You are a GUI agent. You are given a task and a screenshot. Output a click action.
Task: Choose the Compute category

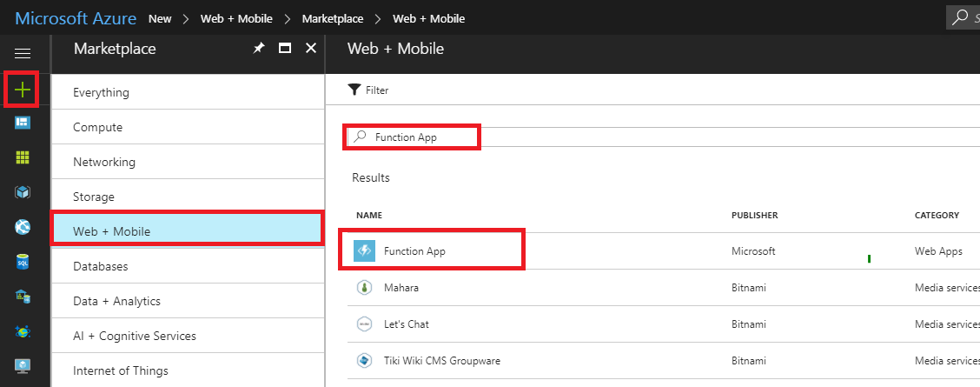[97, 127]
